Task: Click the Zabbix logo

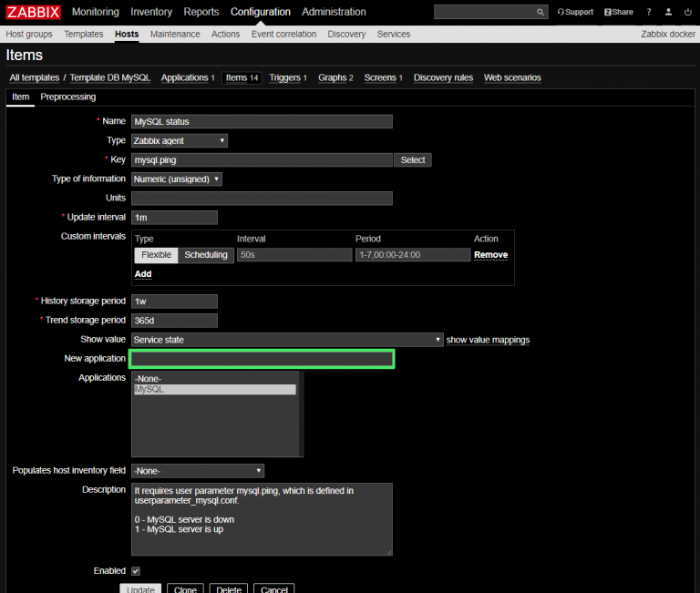Action: point(33,12)
